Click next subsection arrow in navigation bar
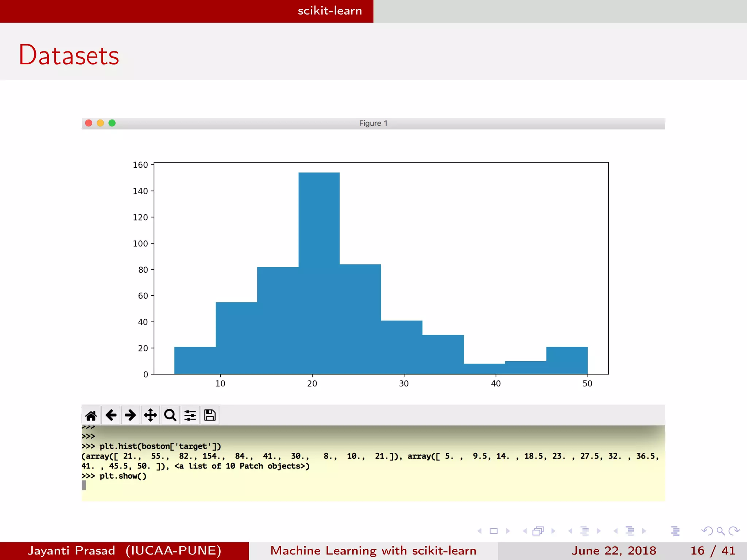 599,531
